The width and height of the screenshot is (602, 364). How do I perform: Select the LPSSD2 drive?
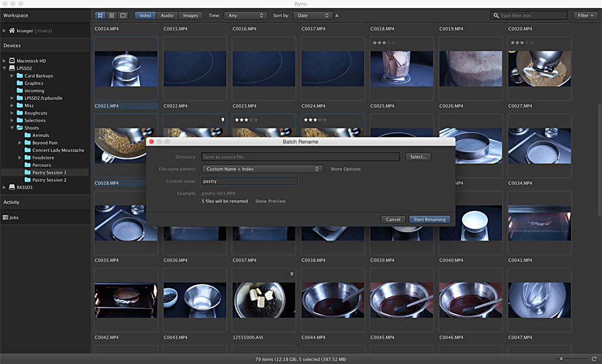pos(20,68)
